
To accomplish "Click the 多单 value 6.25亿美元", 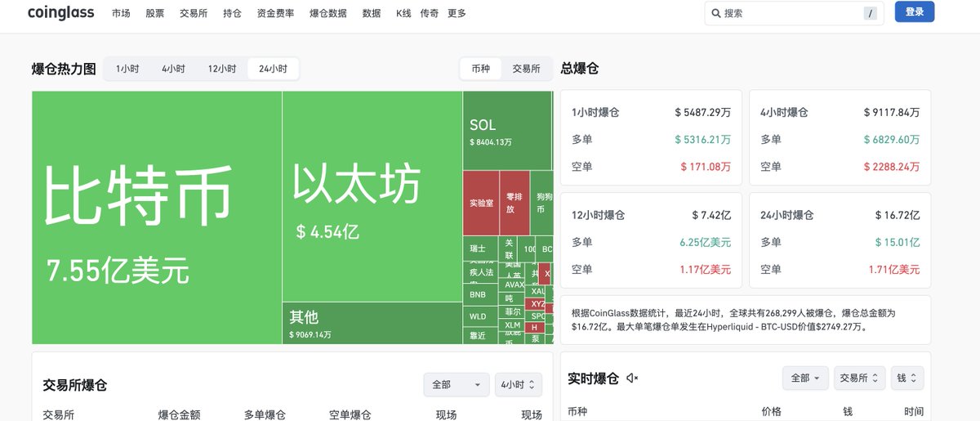I will coord(705,243).
